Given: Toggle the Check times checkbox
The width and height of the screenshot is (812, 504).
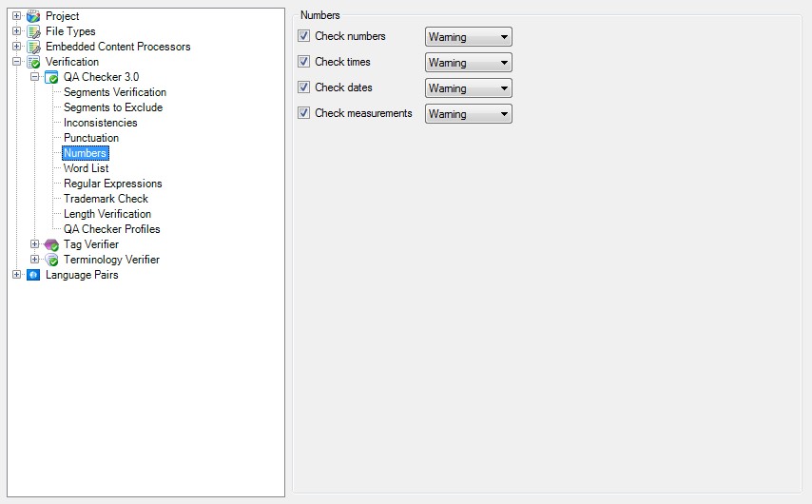Looking at the screenshot, I should 304,62.
